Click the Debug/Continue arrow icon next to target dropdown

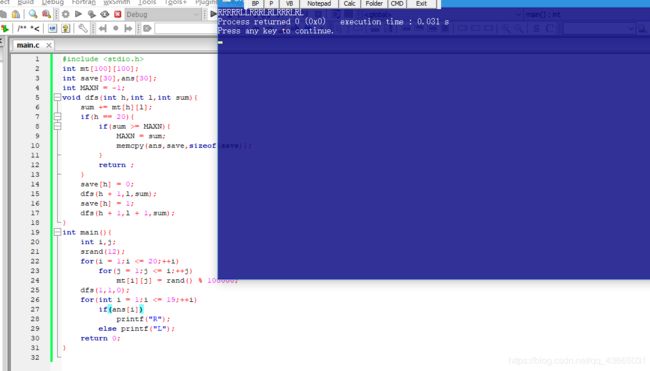(x=213, y=14)
